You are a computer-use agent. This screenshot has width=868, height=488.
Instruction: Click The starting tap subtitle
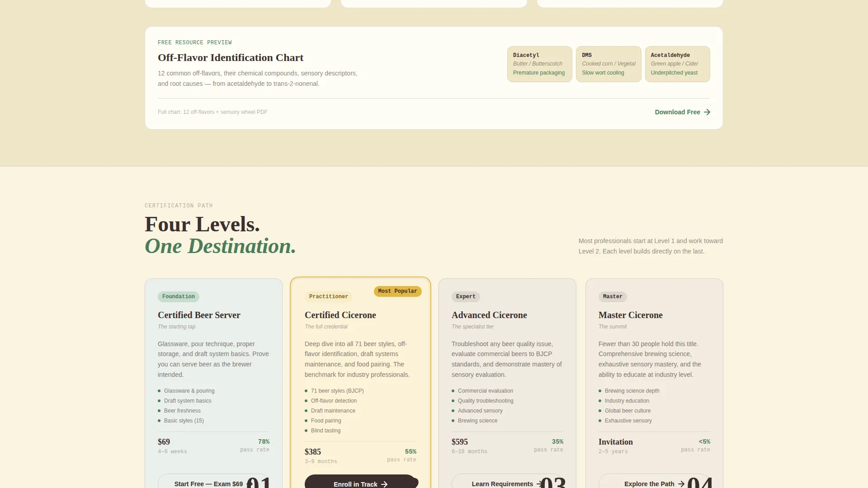tap(177, 327)
